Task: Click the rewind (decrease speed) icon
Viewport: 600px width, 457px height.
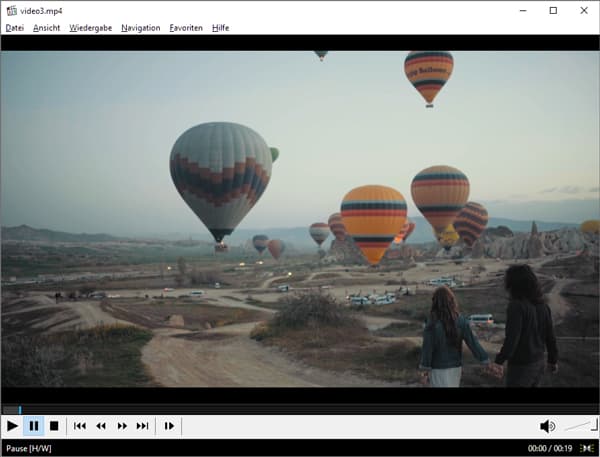Action: click(x=101, y=426)
